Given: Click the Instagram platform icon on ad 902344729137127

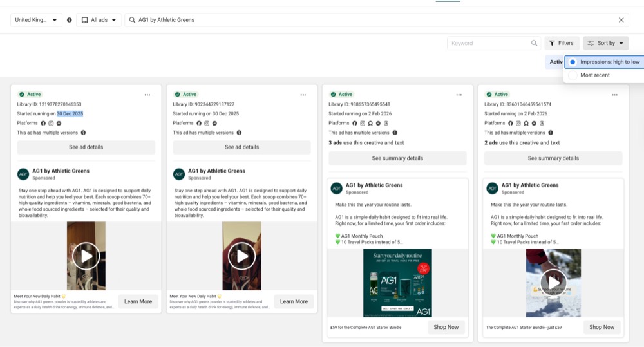Looking at the screenshot, I should pos(207,123).
